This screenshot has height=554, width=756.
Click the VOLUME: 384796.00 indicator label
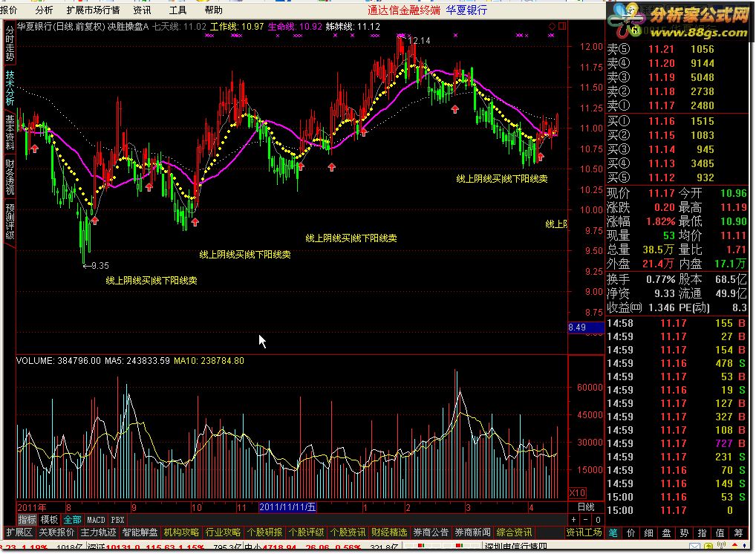tap(59, 361)
